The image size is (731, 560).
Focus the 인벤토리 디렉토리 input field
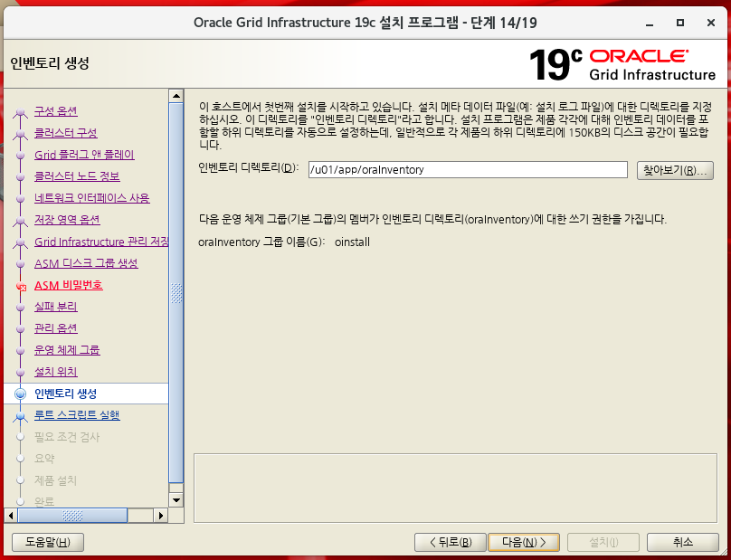click(x=468, y=170)
